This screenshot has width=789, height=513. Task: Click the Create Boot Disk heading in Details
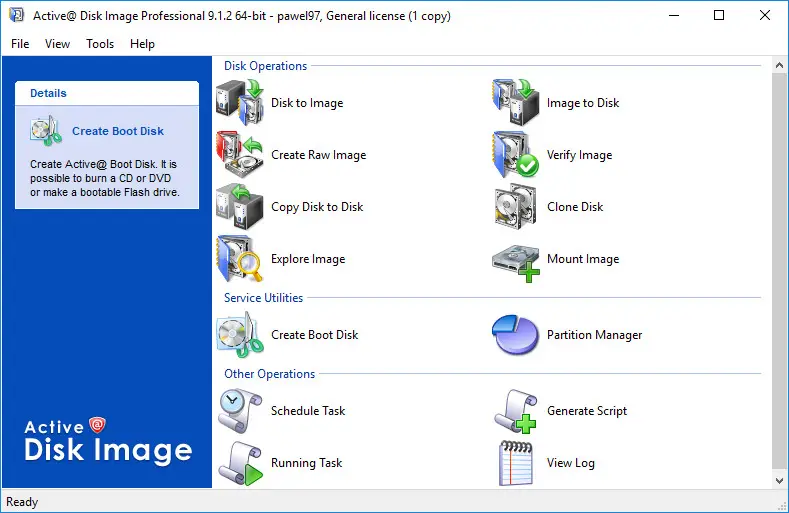coord(118,131)
